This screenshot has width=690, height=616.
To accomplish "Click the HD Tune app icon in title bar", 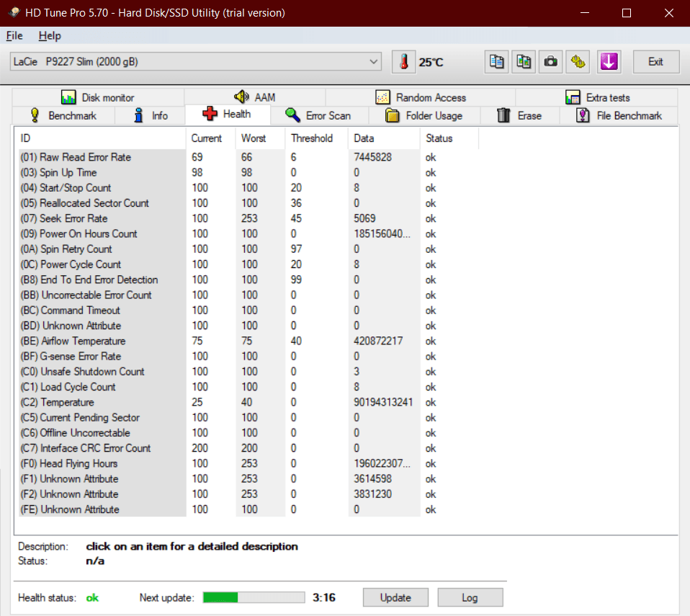I will coord(14,12).
